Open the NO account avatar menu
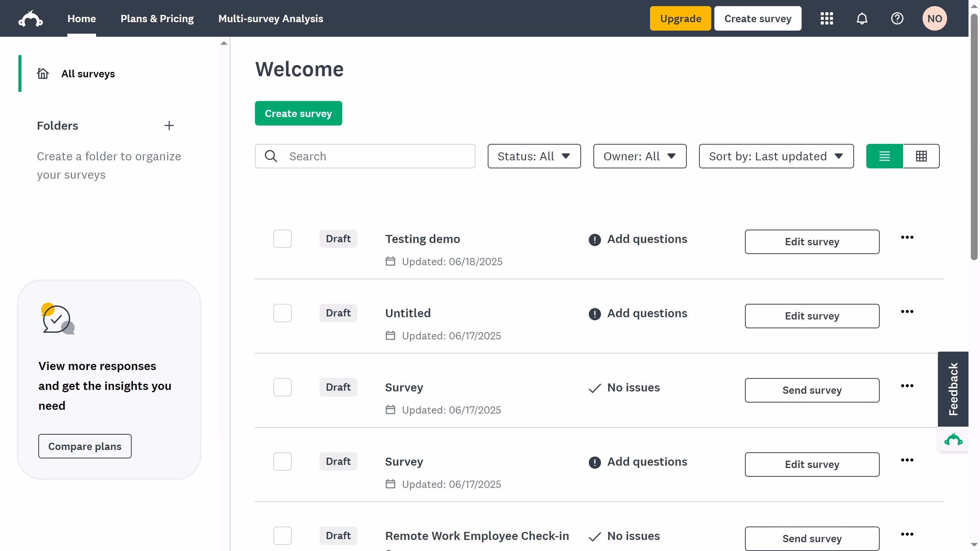 (935, 18)
